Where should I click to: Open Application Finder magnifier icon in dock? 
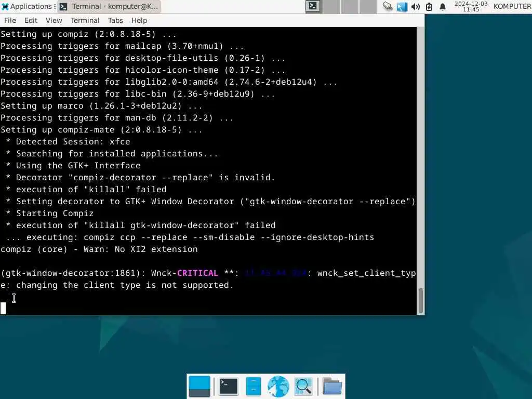click(303, 387)
